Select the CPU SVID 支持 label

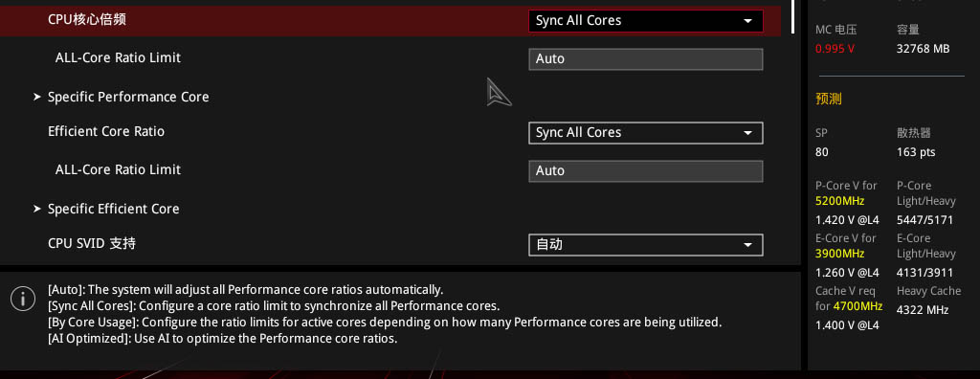click(92, 243)
